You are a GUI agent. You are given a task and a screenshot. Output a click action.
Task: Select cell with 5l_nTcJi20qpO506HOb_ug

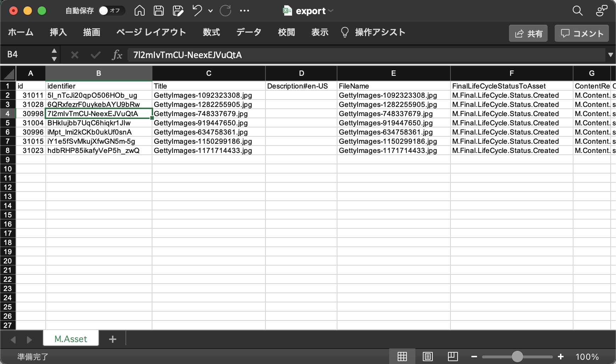coord(99,95)
